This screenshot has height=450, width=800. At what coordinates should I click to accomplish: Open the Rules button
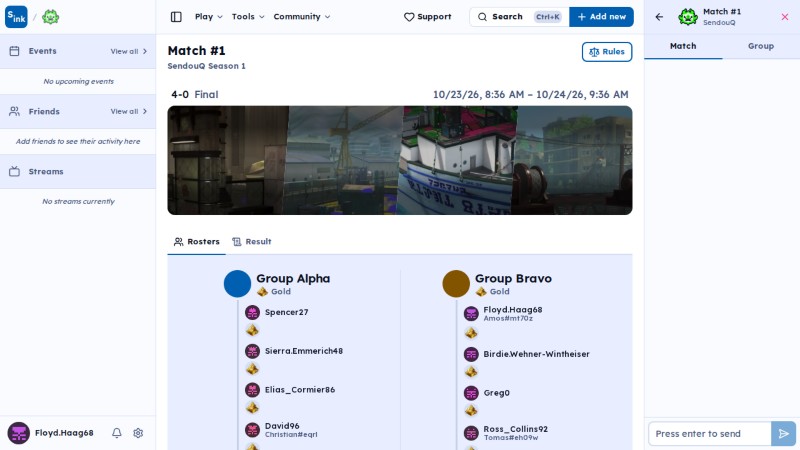(607, 52)
